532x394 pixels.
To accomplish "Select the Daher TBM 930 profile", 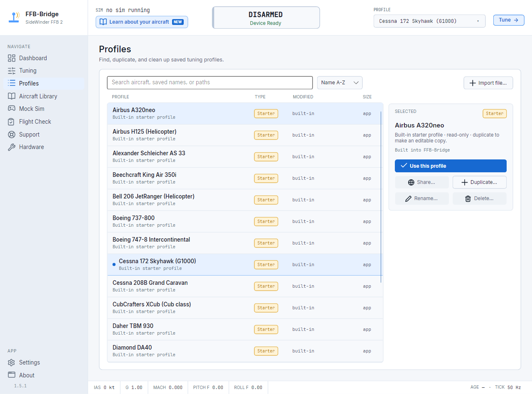I will click(x=245, y=330).
